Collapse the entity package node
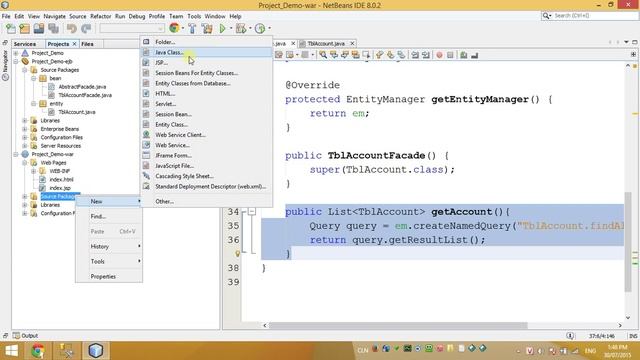640x360 pixels. 33,104
